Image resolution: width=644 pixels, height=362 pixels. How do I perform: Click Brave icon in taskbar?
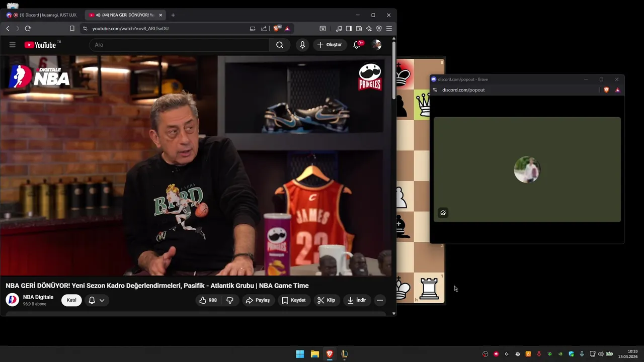click(330, 354)
